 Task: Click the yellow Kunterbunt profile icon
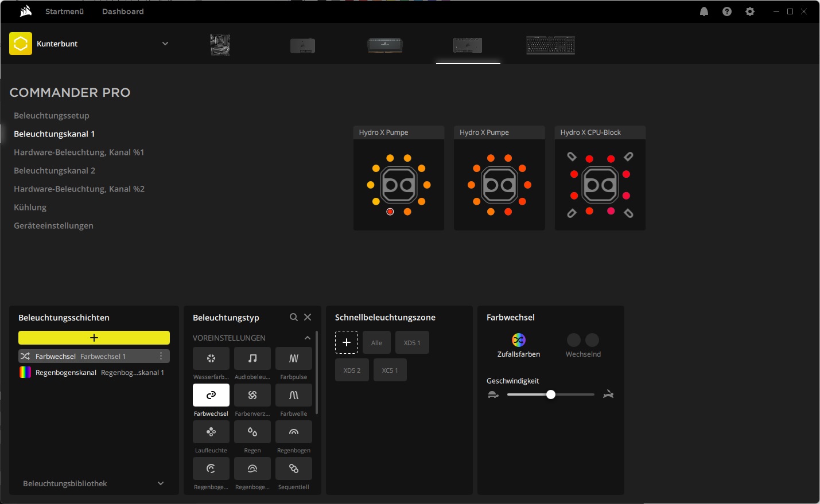[x=21, y=44]
